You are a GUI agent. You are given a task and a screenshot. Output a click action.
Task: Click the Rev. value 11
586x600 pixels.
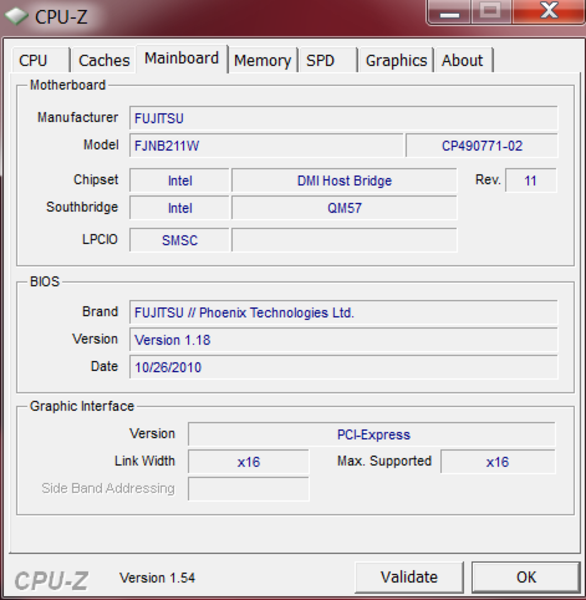(x=531, y=180)
